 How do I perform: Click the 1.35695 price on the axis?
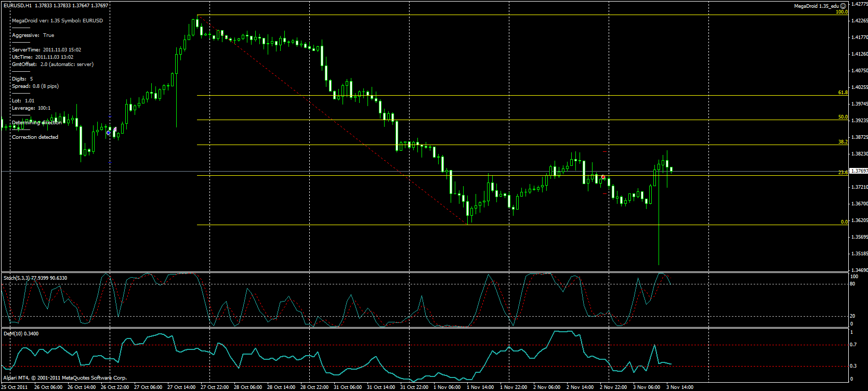(859, 237)
